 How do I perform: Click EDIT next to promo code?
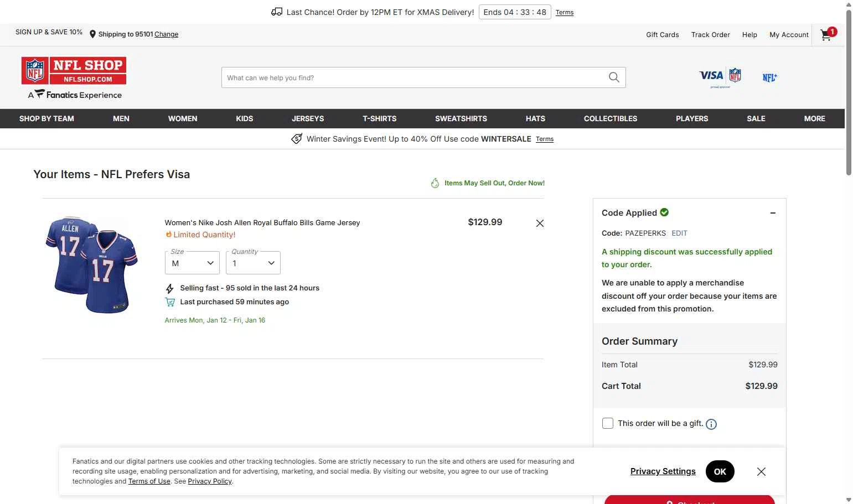[x=679, y=233]
